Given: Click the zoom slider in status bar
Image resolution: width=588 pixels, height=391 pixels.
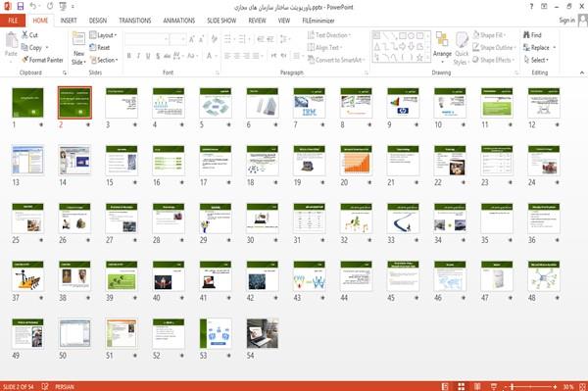Looking at the screenshot, I should [x=529, y=386].
